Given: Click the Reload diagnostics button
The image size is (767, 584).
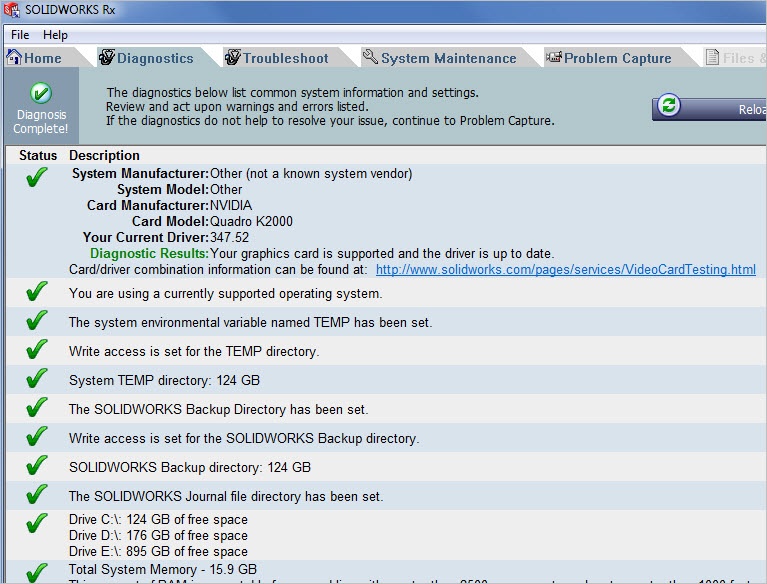Looking at the screenshot, I should [709, 108].
